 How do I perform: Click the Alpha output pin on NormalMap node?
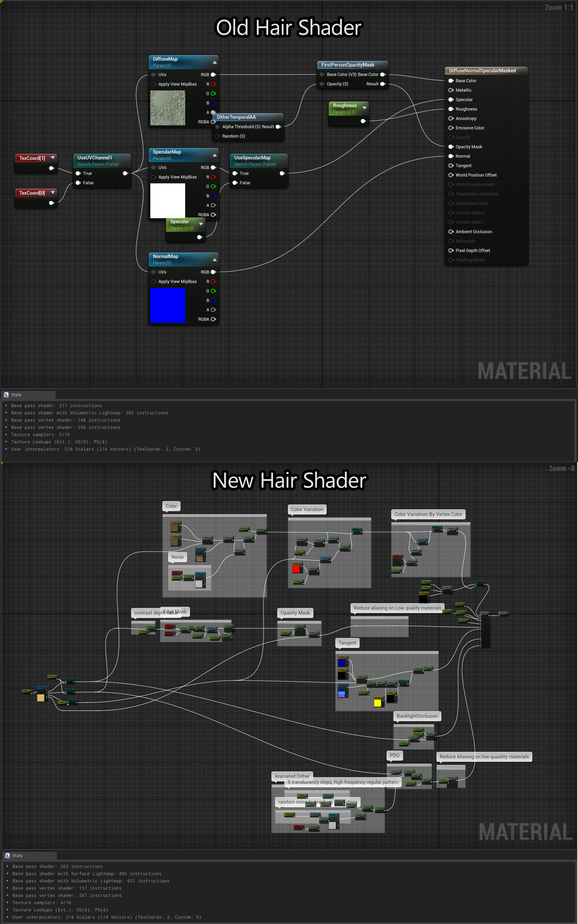(213, 310)
